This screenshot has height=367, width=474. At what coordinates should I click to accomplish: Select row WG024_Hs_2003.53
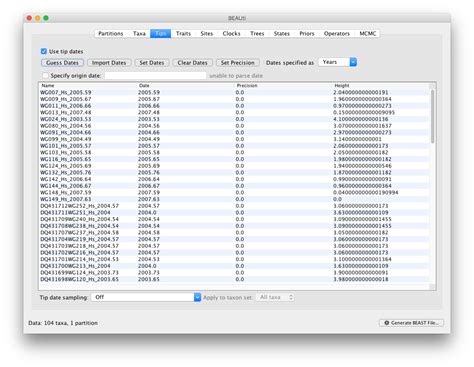(x=234, y=119)
